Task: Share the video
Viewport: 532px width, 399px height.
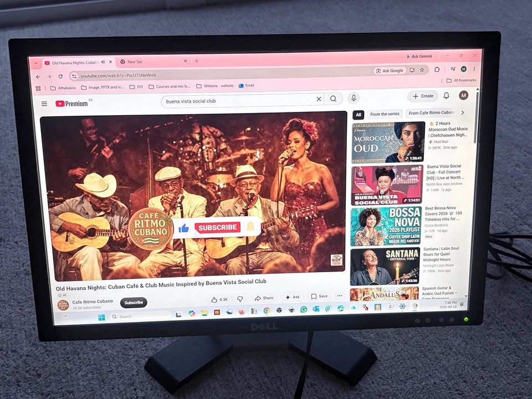Action: pyautogui.click(x=264, y=298)
